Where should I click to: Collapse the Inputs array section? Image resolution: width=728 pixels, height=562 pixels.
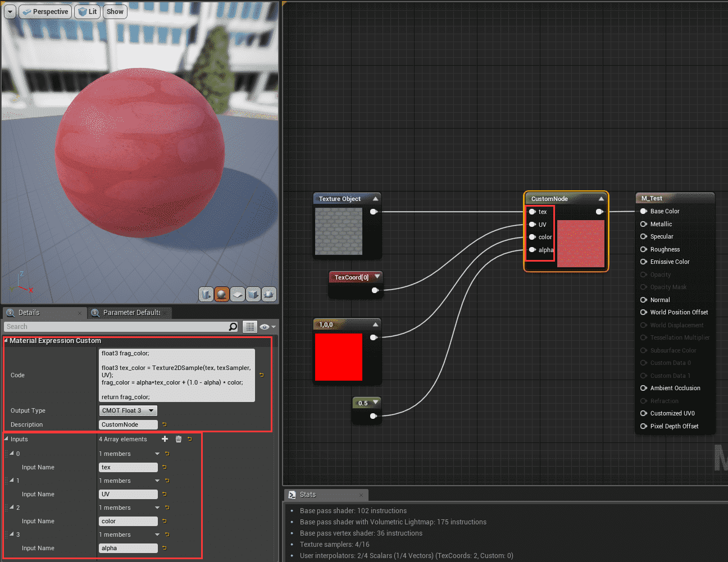pos(6,439)
